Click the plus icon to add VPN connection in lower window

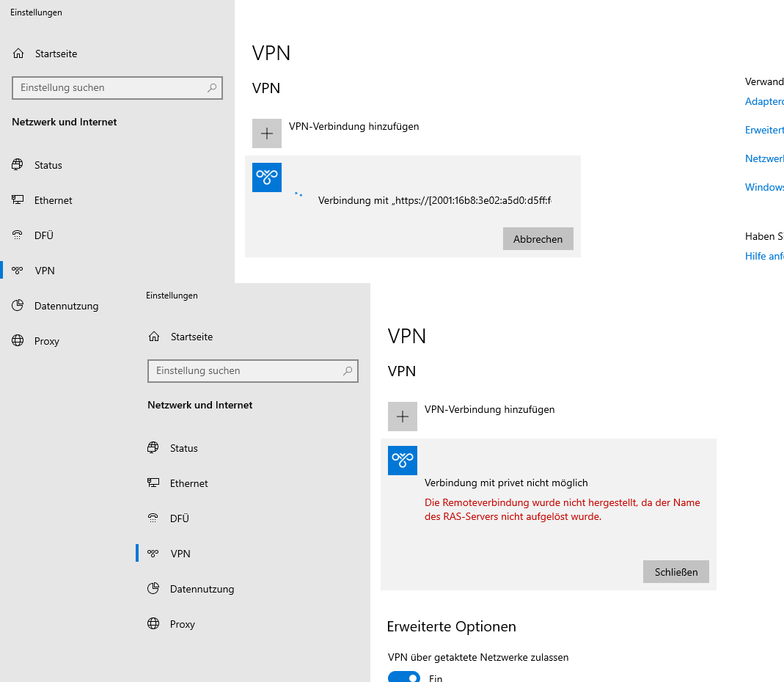click(x=403, y=417)
